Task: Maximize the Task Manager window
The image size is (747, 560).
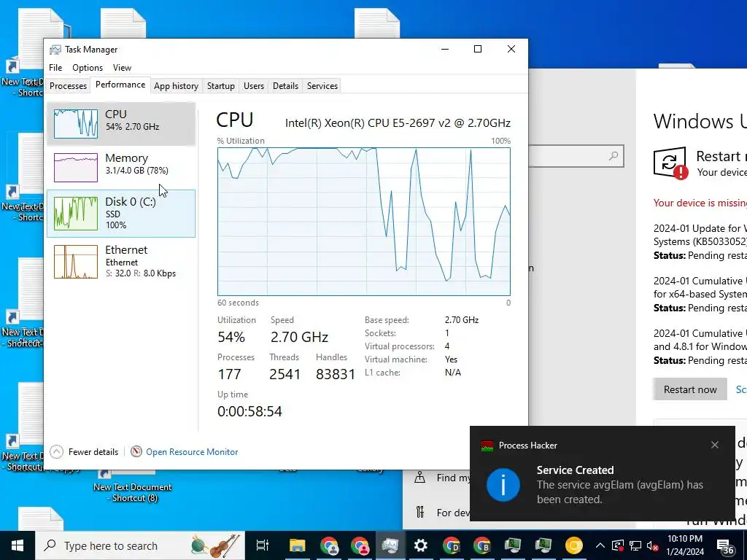Action: click(478, 49)
